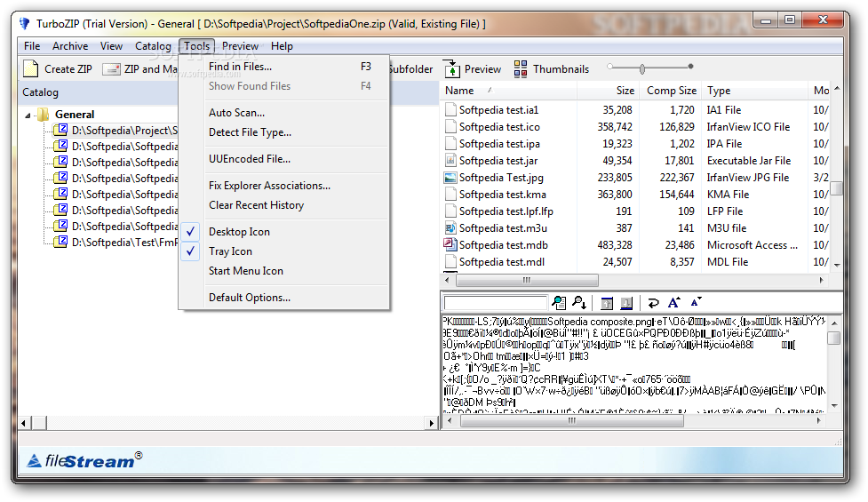Toggle word wrap icon in preview toolbar
Viewport: 868px width, 502px height.
[x=653, y=303]
